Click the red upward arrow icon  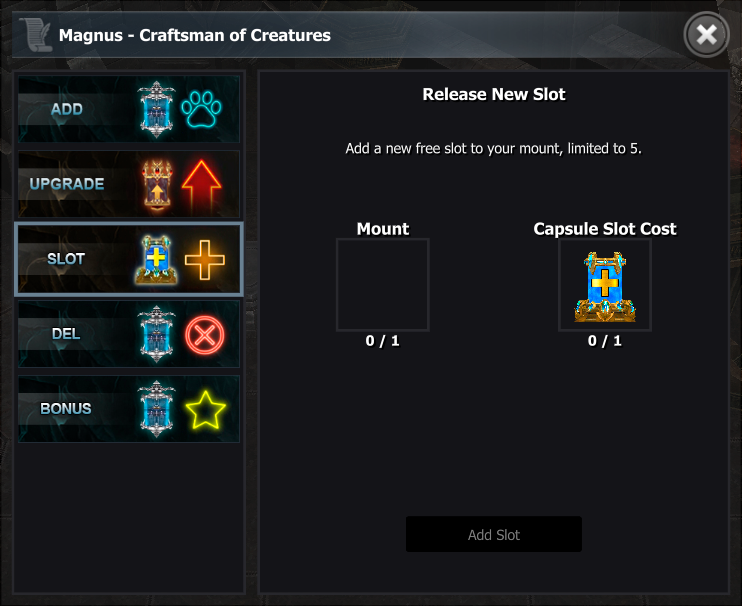[x=204, y=184]
